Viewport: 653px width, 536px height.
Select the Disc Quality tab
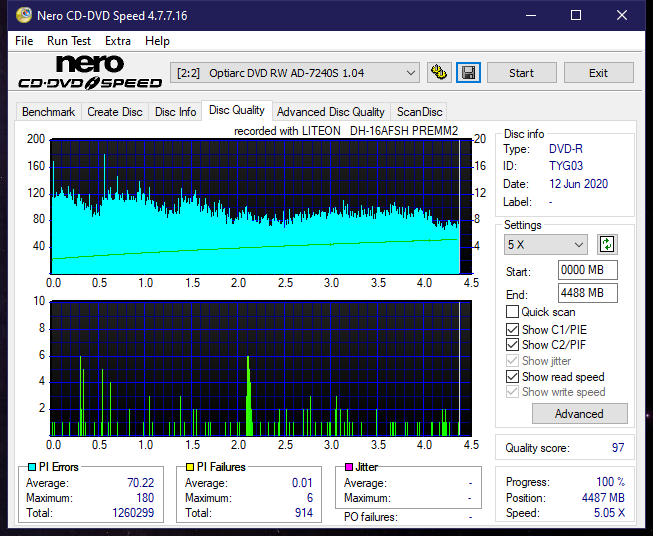click(x=237, y=110)
